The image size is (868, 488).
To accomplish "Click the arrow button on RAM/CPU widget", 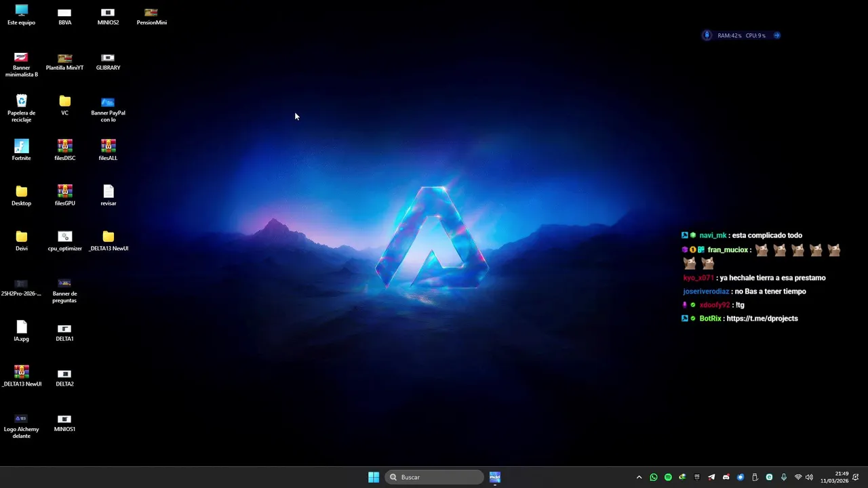I will [776, 35].
